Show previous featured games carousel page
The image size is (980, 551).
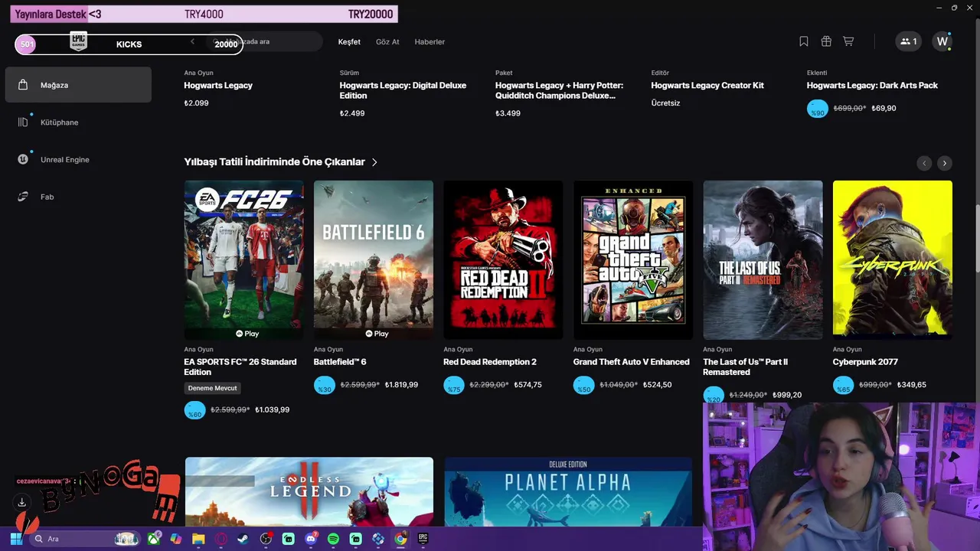point(925,163)
